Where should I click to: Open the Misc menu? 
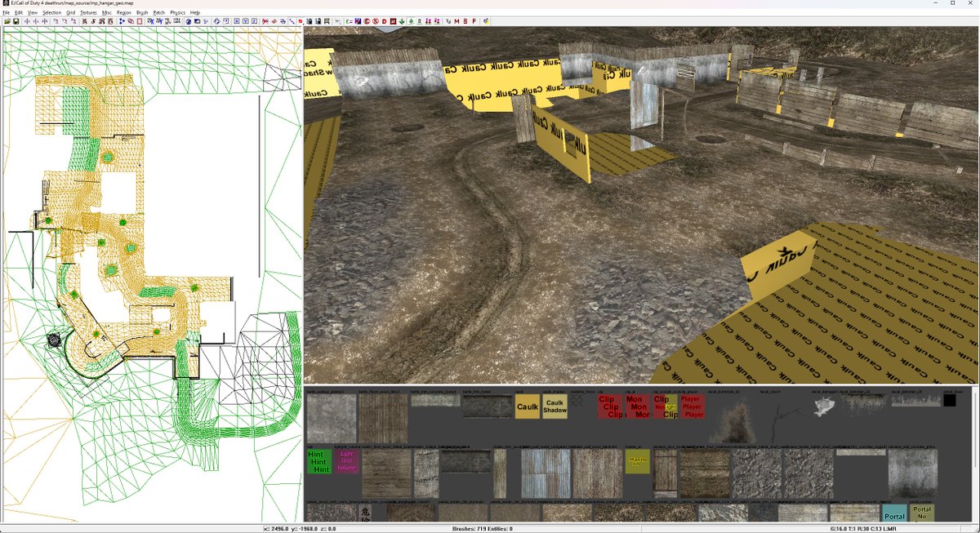point(107,13)
